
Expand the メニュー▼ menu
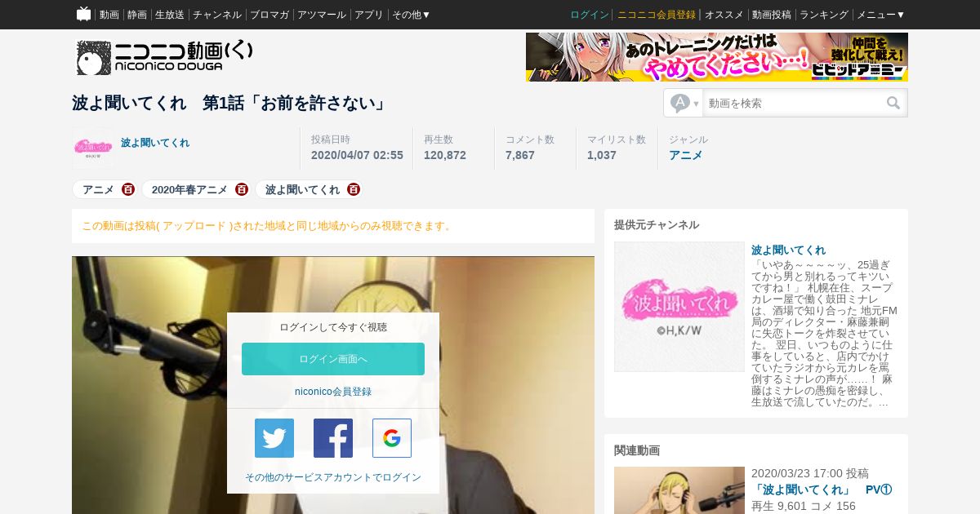click(x=881, y=15)
